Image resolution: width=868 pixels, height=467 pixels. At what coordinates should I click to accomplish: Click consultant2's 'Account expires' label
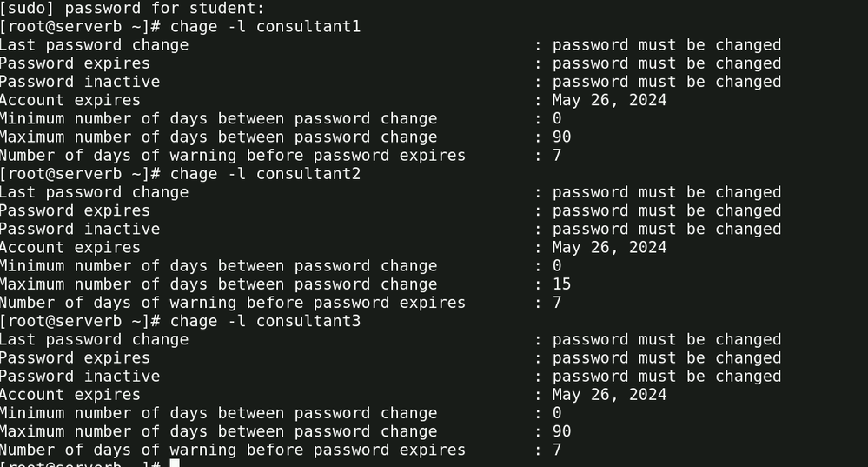coord(70,247)
